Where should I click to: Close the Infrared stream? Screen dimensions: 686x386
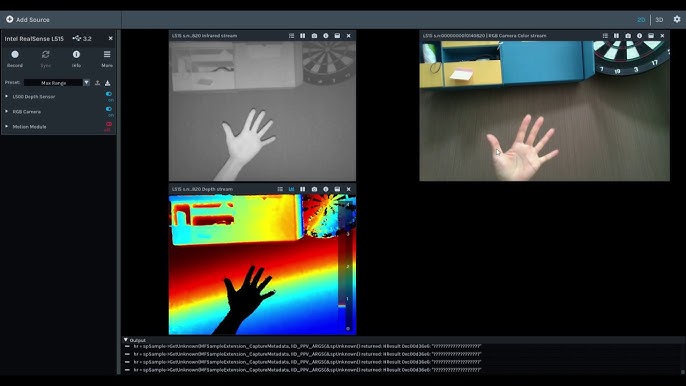(x=349, y=36)
